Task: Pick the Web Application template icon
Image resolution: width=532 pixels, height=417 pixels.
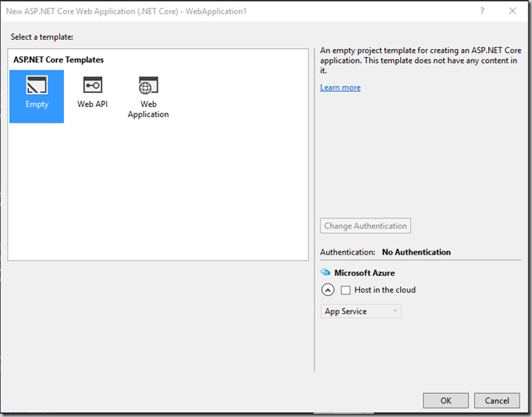Action: (x=149, y=85)
